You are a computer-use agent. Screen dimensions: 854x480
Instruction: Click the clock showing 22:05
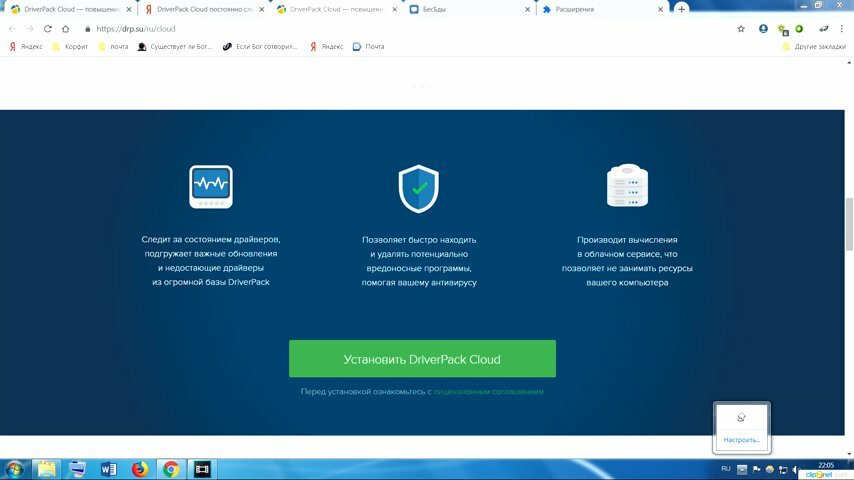(x=826, y=465)
